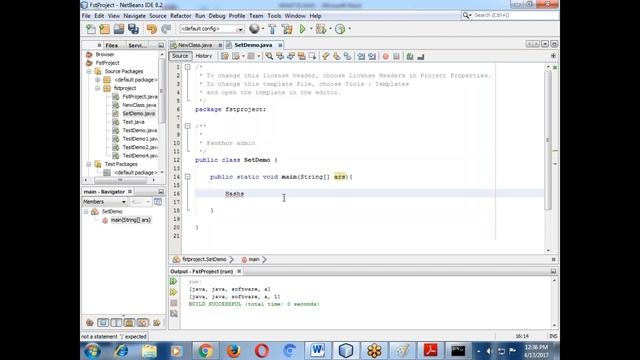
Task: Toggle Highlight Search in editor toolbar
Action: click(x=302, y=56)
